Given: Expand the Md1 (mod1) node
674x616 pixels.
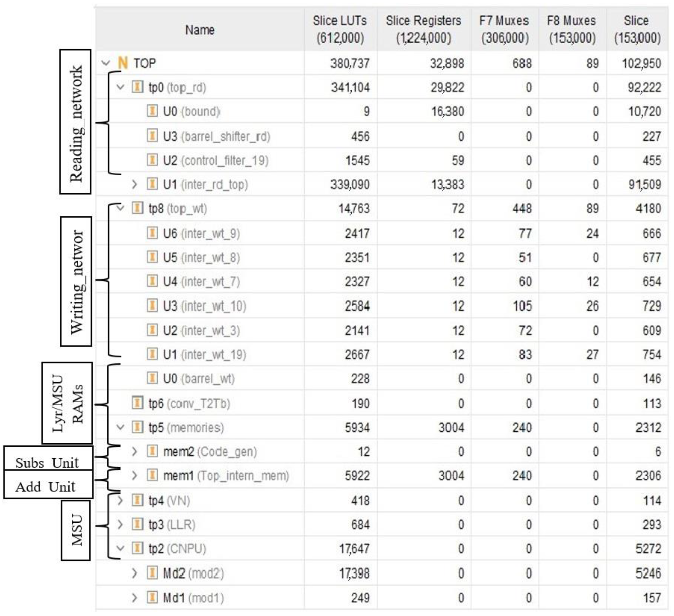Looking at the screenshot, I should 134,598.
